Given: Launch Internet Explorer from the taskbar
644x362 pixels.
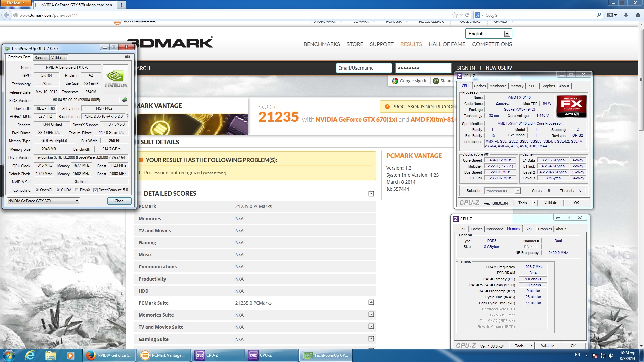Looking at the screenshot, I should [30, 355].
